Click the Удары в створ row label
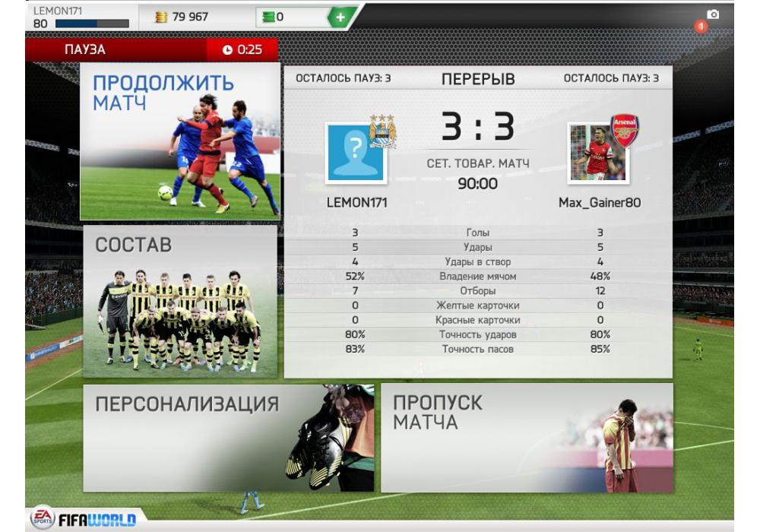760x532 pixels. (478, 261)
